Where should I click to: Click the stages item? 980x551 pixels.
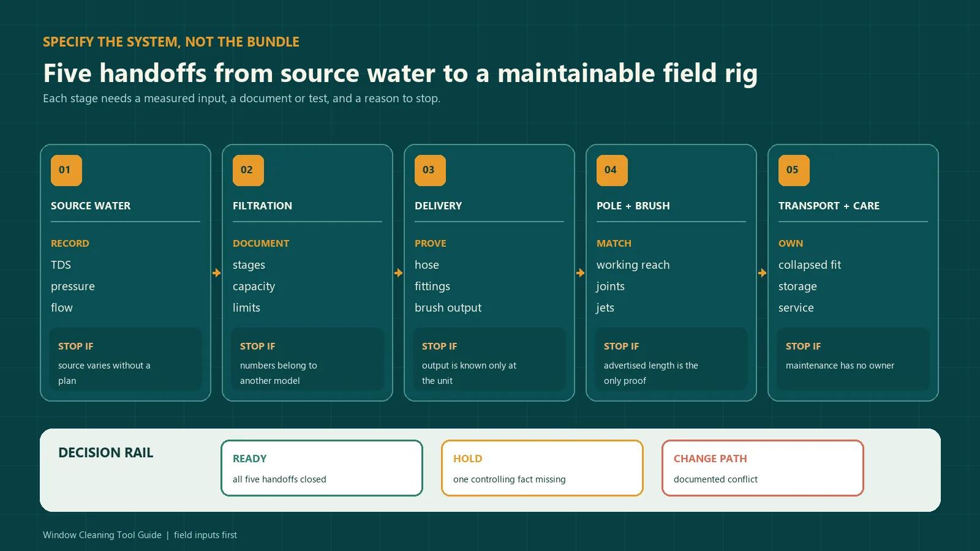(249, 265)
